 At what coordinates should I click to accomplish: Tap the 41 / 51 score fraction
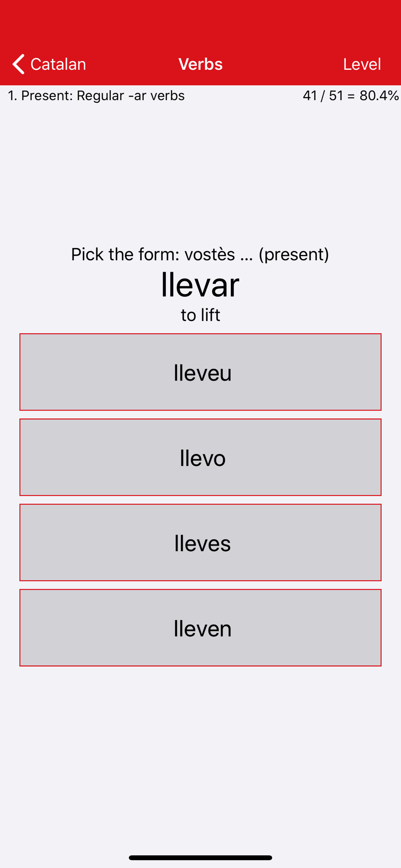(x=323, y=95)
